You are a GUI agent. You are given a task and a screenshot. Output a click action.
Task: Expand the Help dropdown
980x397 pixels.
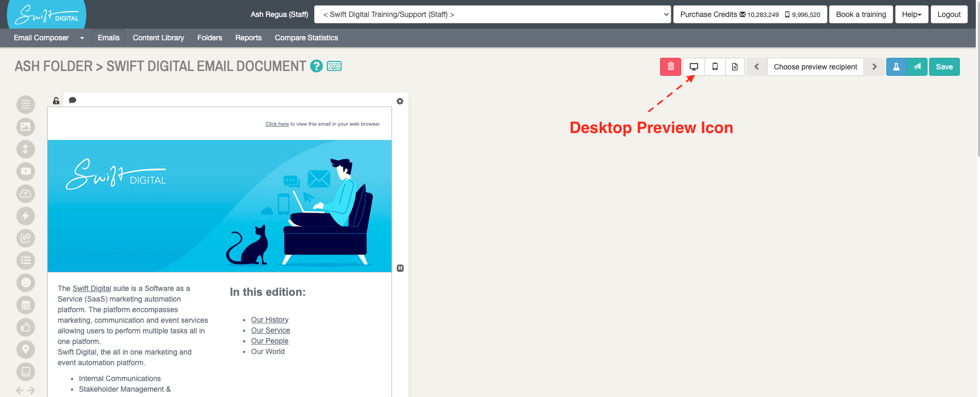coord(912,14)
